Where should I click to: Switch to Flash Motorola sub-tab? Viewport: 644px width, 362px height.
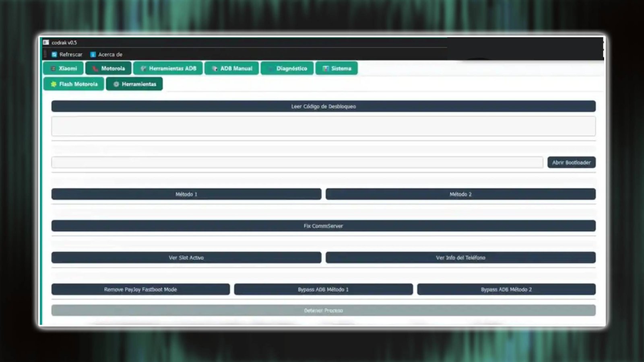pyautogui.click(x=74, y=84)
